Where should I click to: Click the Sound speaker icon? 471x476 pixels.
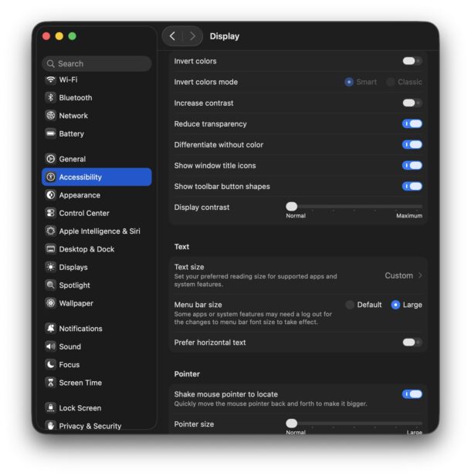point(51,346)
